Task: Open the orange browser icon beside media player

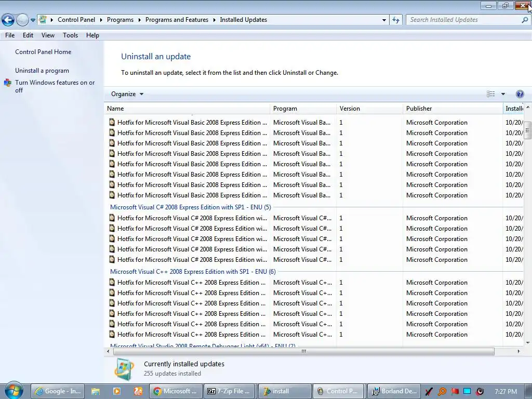Action: [x=138, y=391]
